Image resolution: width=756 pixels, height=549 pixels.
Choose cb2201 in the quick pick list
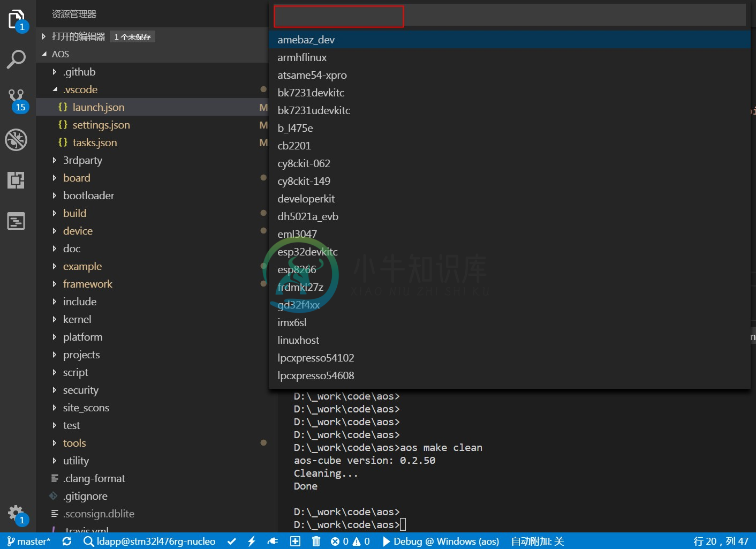point(509,146)
